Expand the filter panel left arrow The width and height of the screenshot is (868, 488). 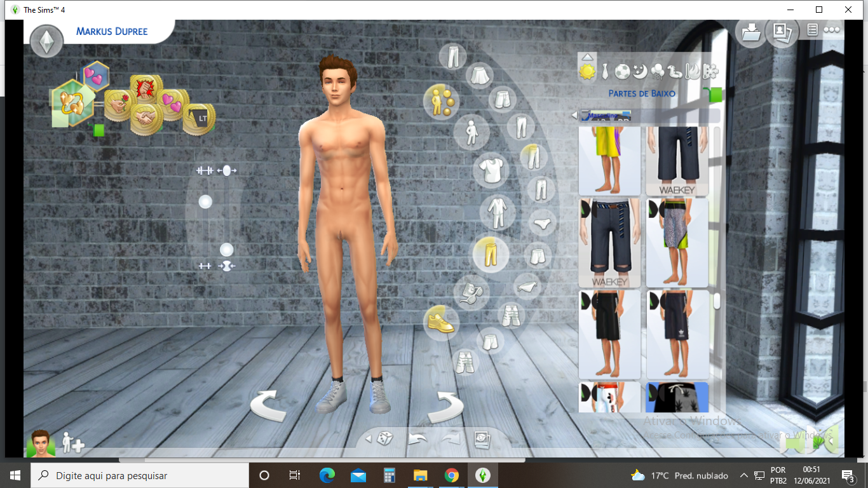point(575,115)
